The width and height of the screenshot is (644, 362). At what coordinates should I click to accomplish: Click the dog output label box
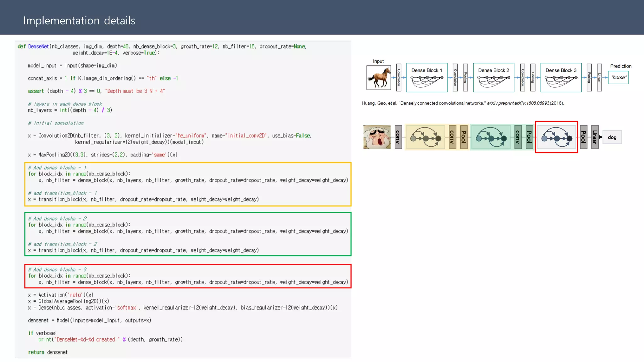click(x=612, y=137)
